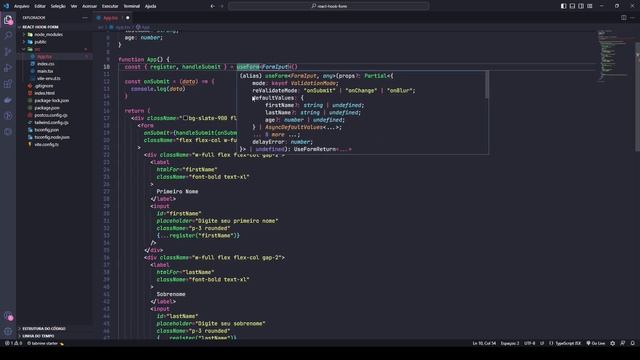Collapse the src folder
The image size is (640, 360).
coord(37,49)
